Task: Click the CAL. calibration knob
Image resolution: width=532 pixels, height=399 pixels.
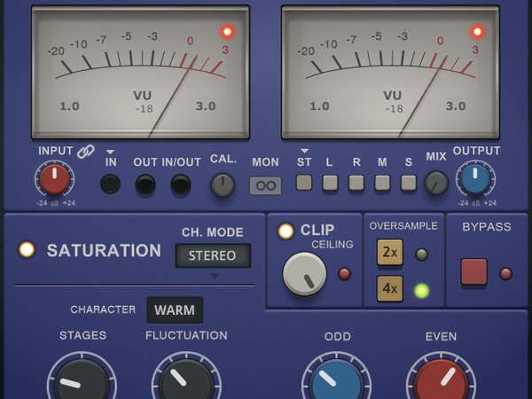Action: (223, 184)
